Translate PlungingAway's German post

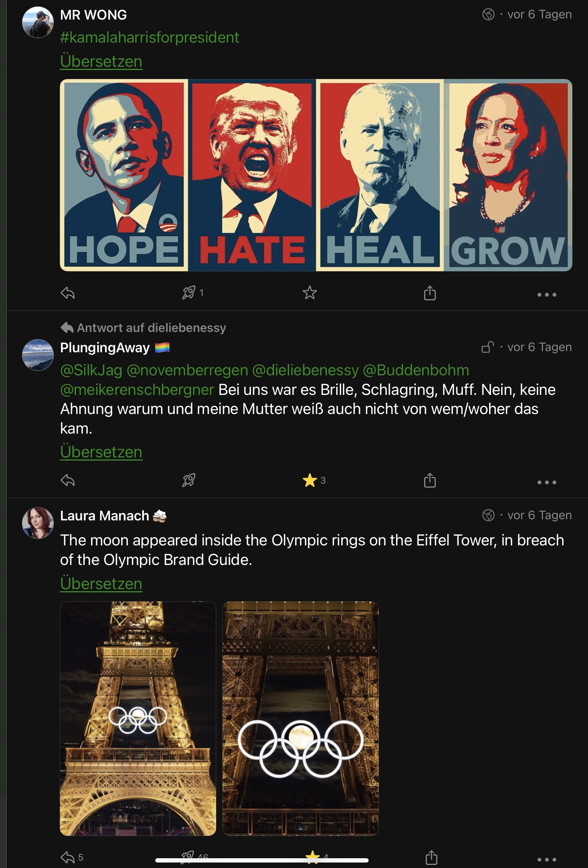(101, 452)
